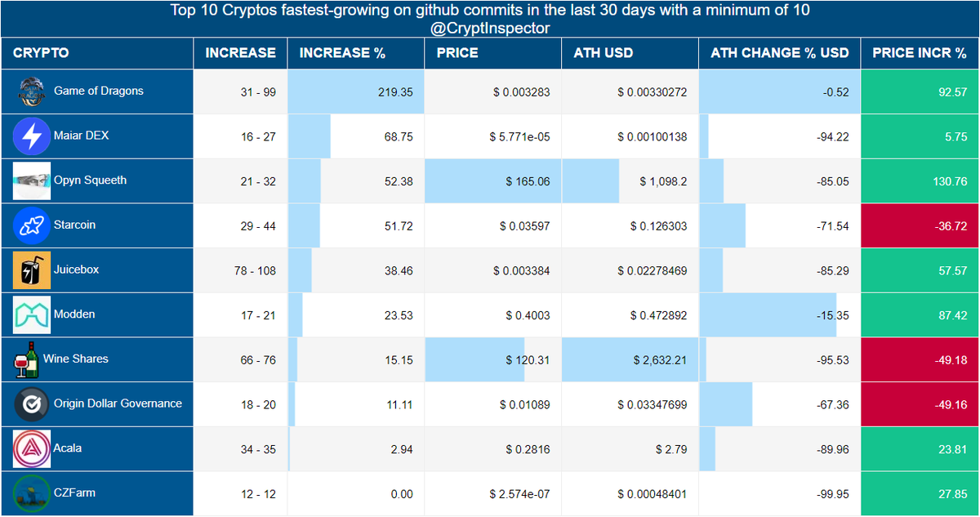The image size is (980, 517).
Task: Click the Game of Dragons logo icon
Action: tap(32, 91)
